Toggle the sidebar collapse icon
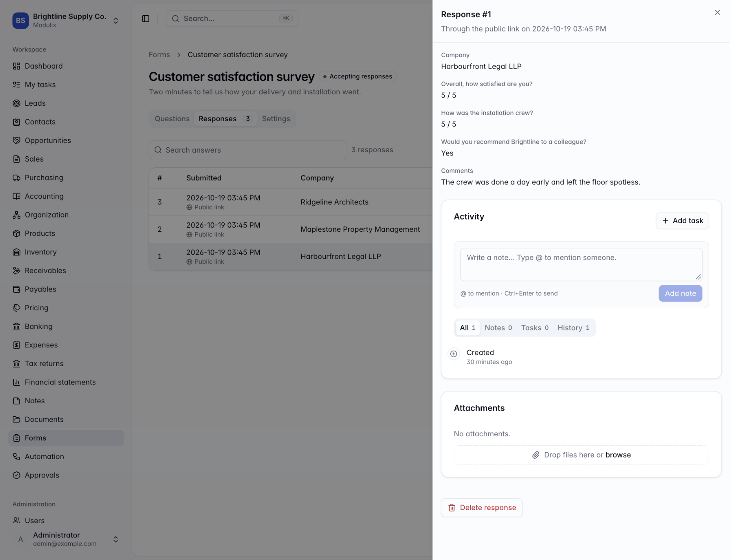730x560 pixels. [146, 18]
